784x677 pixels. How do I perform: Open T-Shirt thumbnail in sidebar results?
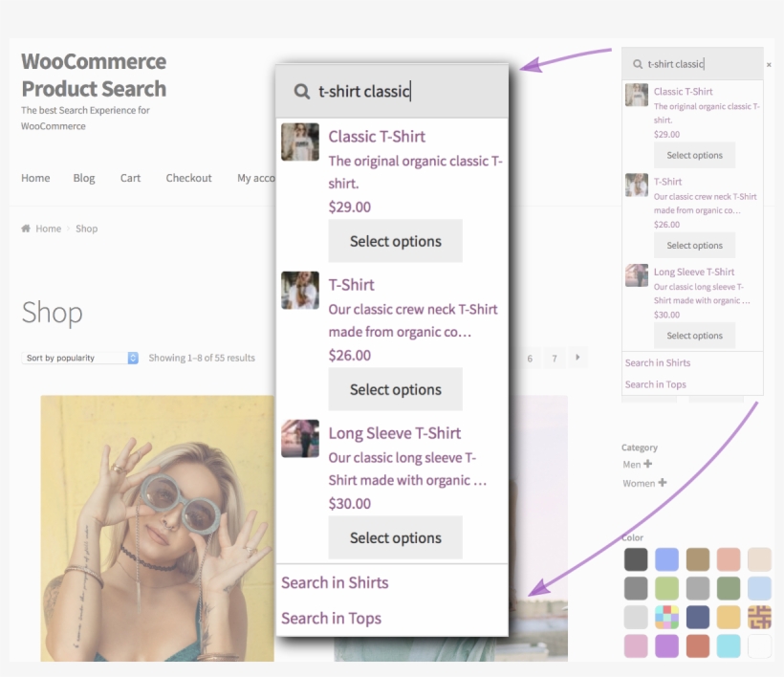point(637,185)
